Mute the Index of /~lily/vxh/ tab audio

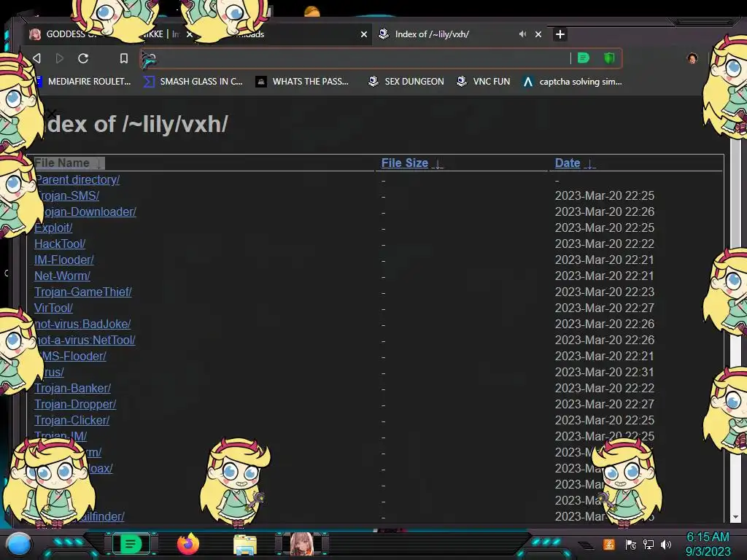click(522, 34)
